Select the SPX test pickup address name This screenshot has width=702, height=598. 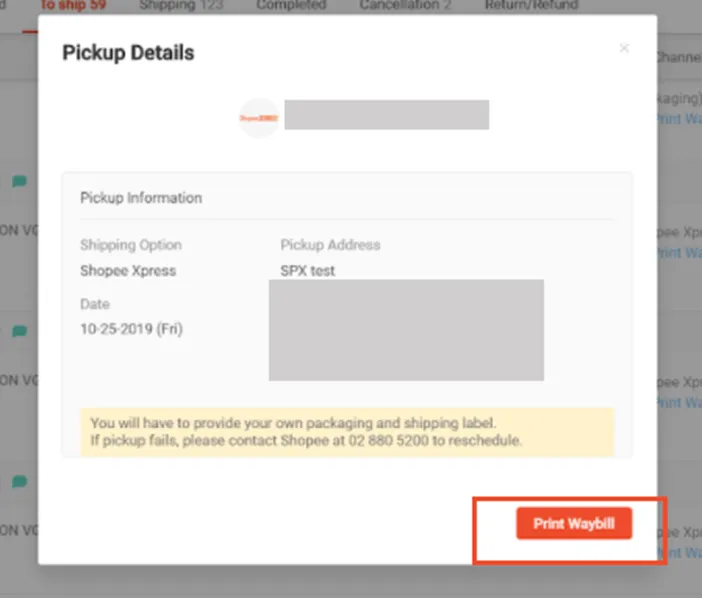point(308,270)
